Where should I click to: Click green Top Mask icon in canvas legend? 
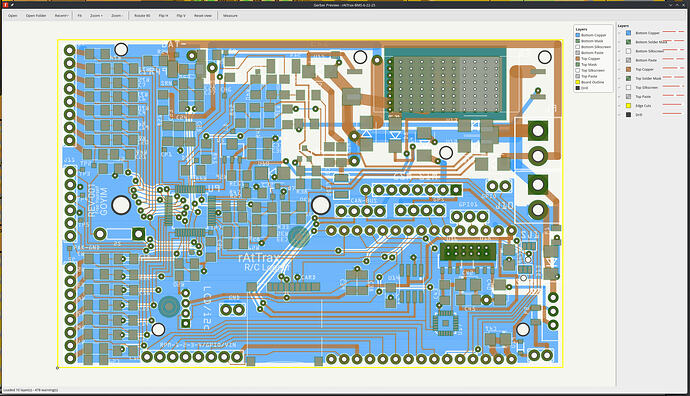click(578, 65)
